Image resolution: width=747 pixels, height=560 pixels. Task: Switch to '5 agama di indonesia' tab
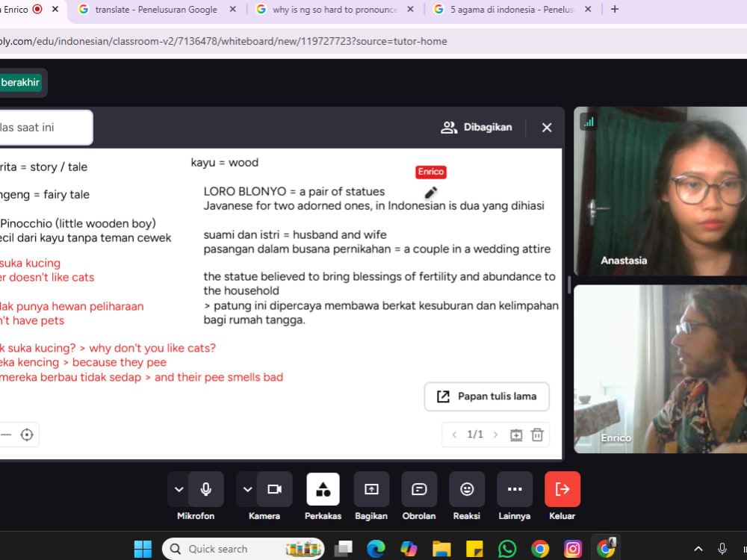[512, 10]
